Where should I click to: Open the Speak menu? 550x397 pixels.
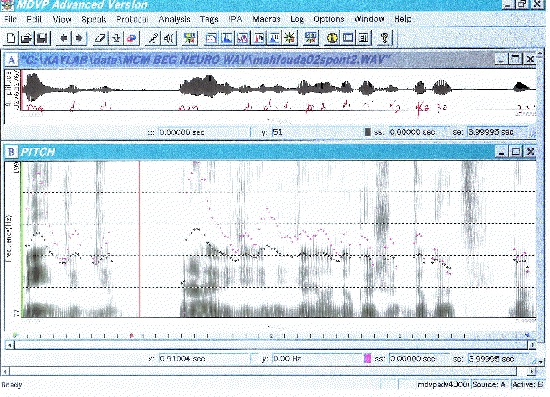[x=93, y=19]
